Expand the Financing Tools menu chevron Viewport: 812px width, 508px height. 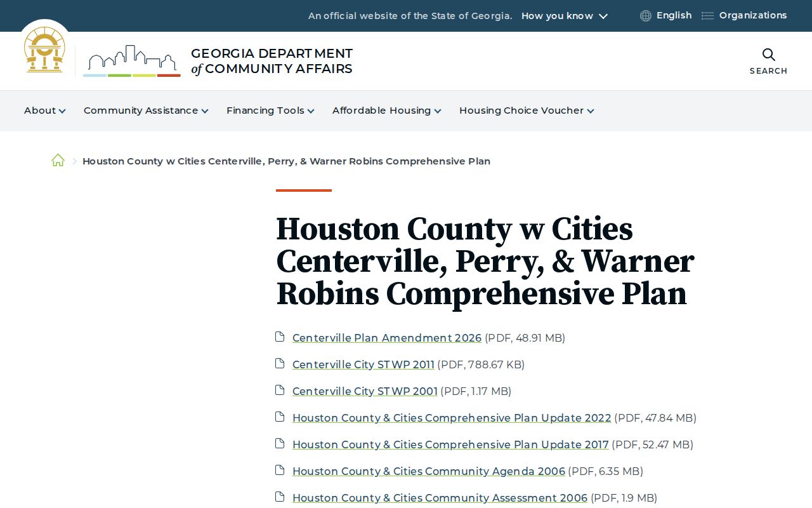[x=311, y=111]
